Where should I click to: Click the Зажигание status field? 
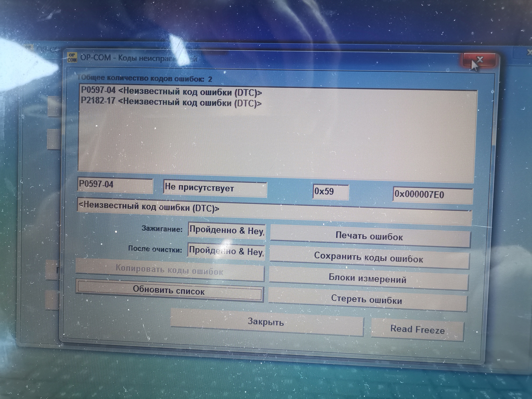(x=226, y=230)
